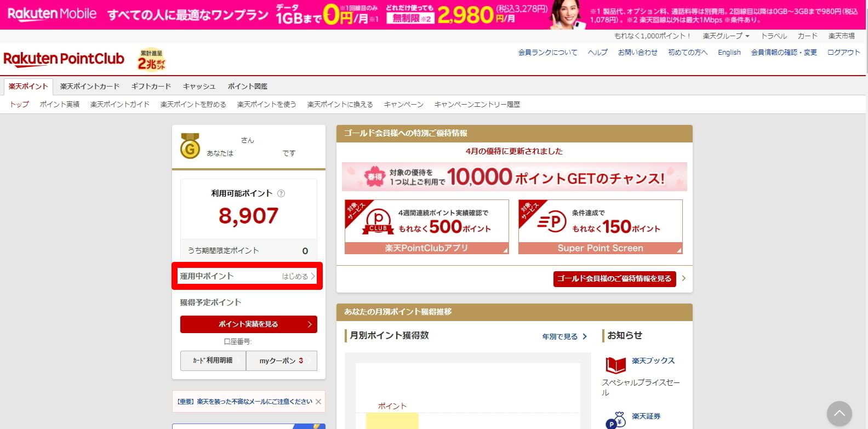
Task: Open 運用中ポイント はじめる row
Action: pyautogui.click(x=247, y=276)
